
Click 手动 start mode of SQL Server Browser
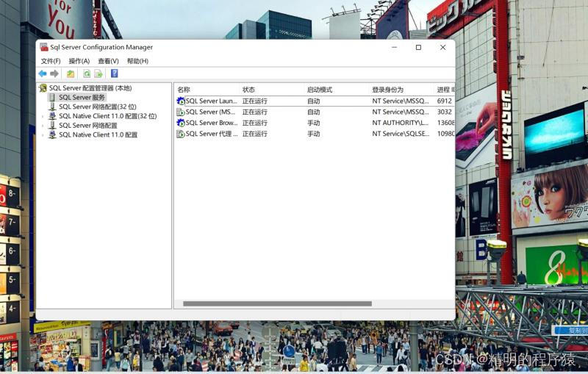314,123
